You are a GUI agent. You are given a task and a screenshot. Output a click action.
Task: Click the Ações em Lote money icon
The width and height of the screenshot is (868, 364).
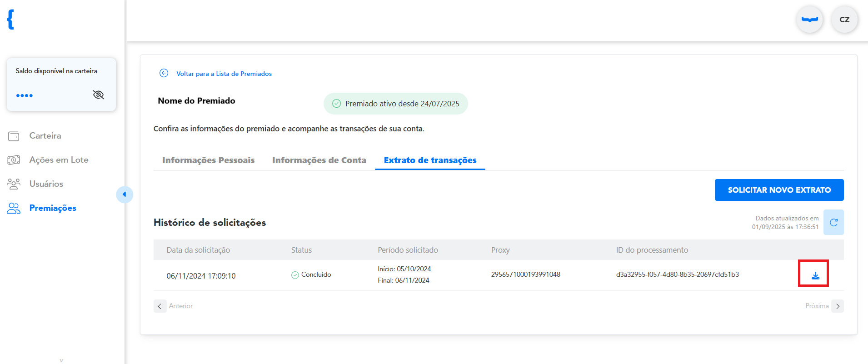click(14, 160)
